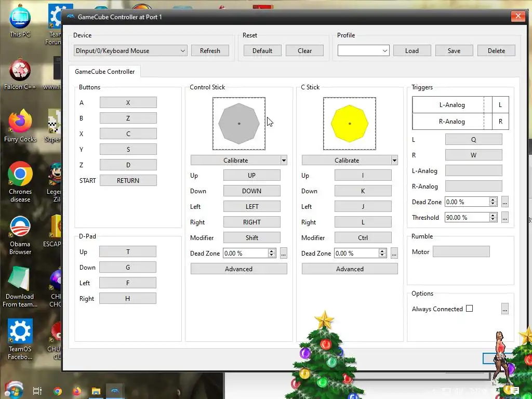
Task: Click the Load profile button
Action: click(x=412, y=50)
